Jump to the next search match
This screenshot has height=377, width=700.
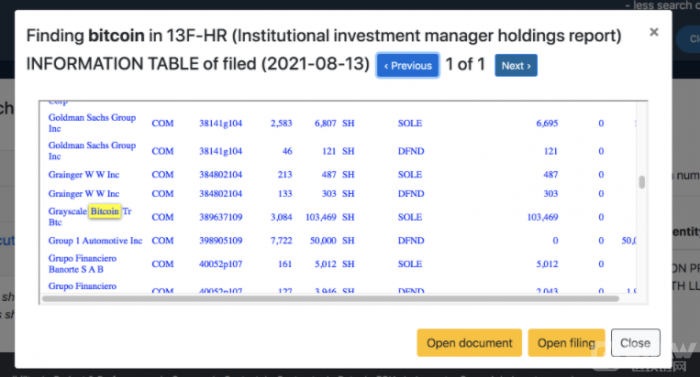pyautogui.click(x=516, y=66)
